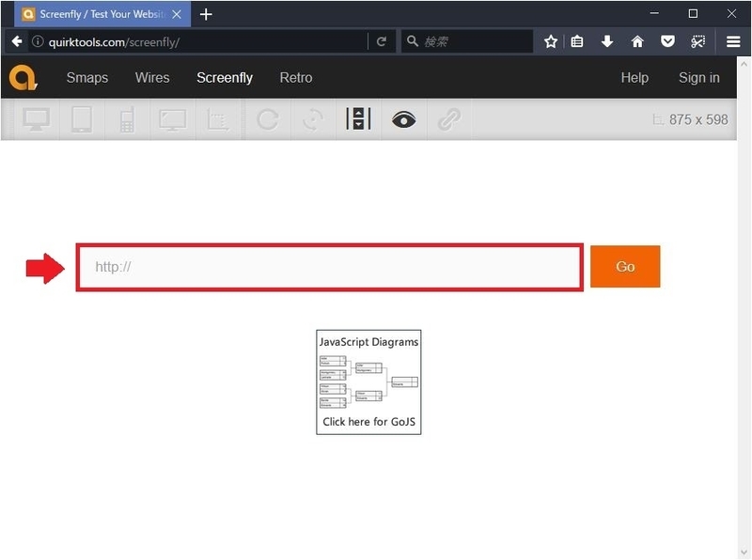Click the rotate screen icon
Image resolution: width=752 pixels, height=560 pixels.
pos(313,119)
